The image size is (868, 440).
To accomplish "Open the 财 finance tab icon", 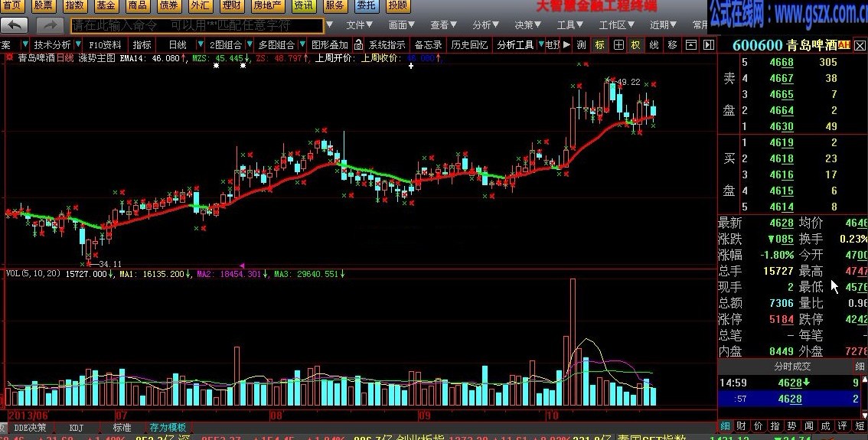I will (741, 425).
